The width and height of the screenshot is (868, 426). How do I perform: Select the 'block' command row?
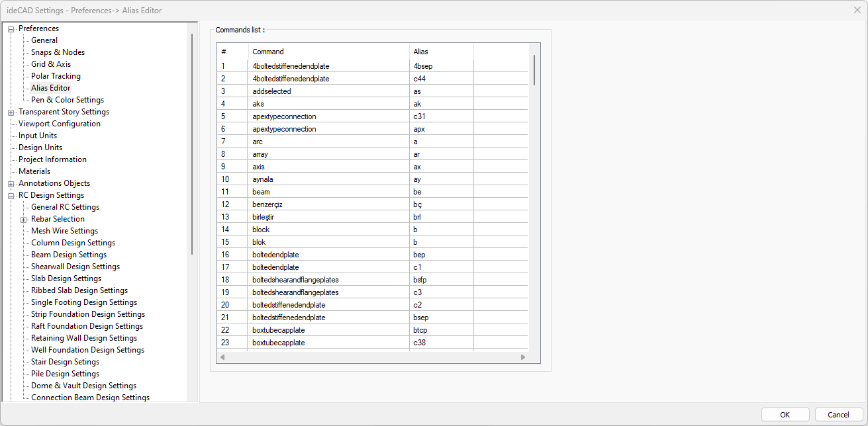click(373, 230)
